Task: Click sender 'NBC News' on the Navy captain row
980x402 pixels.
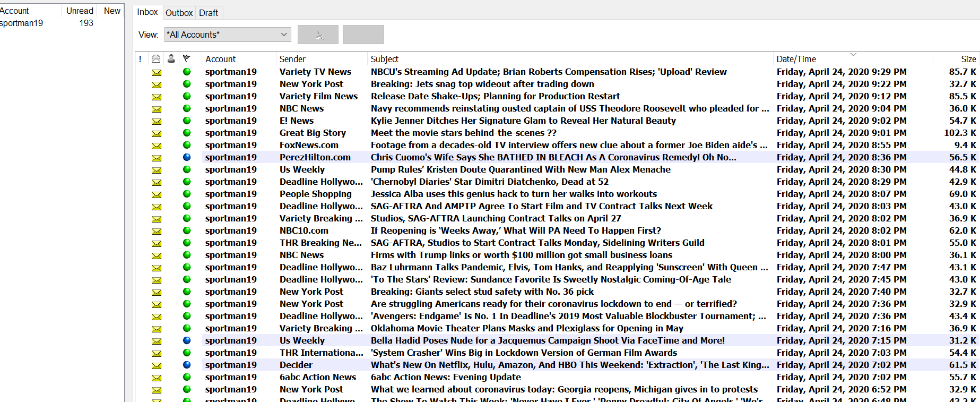Action: (301, 108)
